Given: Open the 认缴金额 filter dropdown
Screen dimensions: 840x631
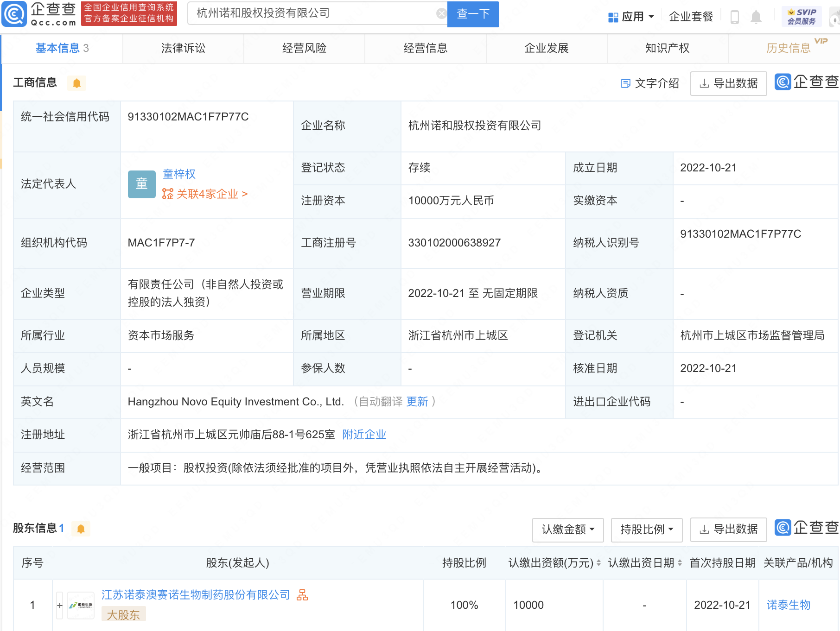Looking at the screenshot, I should [x=568, y=530].
